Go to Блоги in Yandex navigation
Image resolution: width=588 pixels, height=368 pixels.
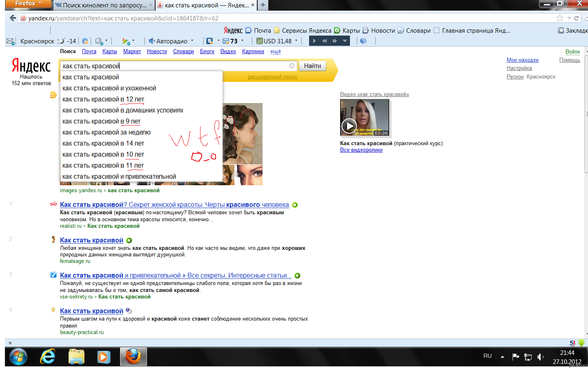click(x=207, y=52)
